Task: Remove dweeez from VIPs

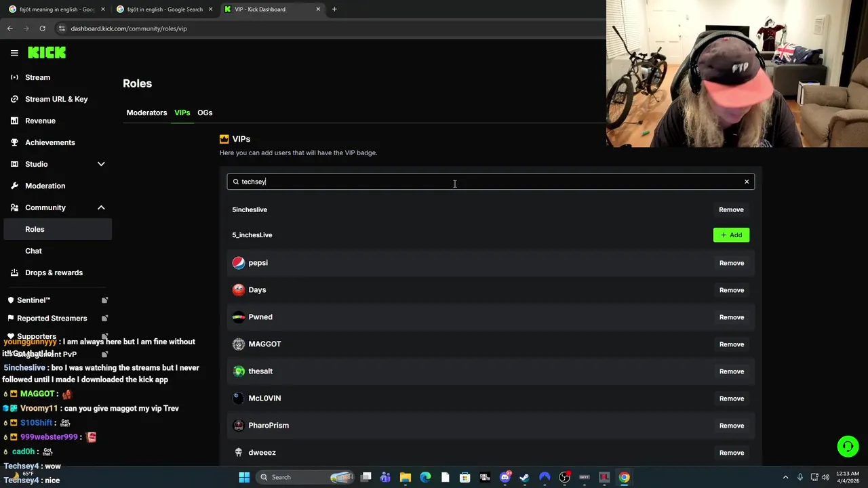Action: [731, 453]
